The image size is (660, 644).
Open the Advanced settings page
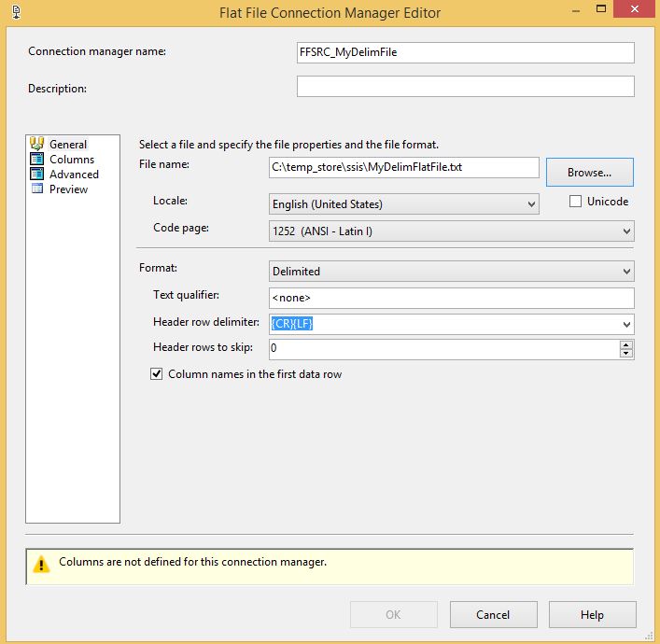pos(74,174)
